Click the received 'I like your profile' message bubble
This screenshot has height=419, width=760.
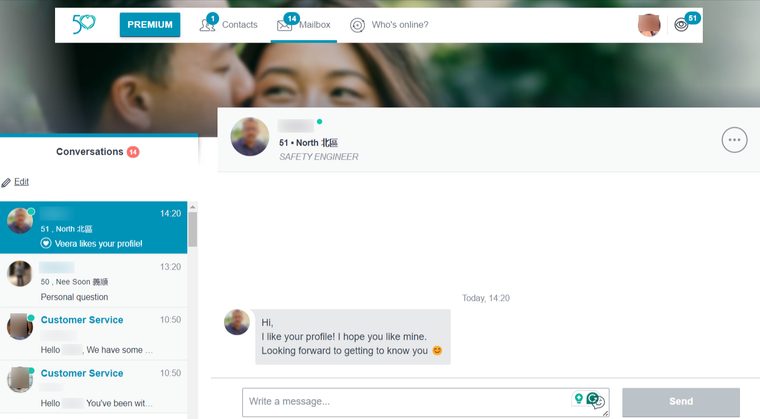click(x=353, y=337)
